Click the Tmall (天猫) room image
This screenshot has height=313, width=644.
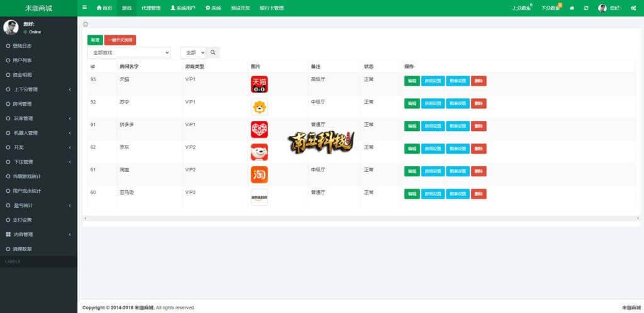(259, 84)
